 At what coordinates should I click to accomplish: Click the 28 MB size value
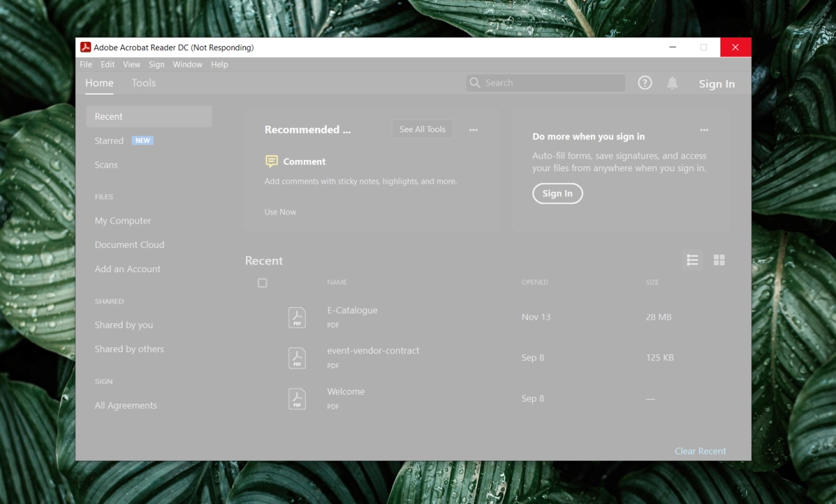(x=658, y=317)
